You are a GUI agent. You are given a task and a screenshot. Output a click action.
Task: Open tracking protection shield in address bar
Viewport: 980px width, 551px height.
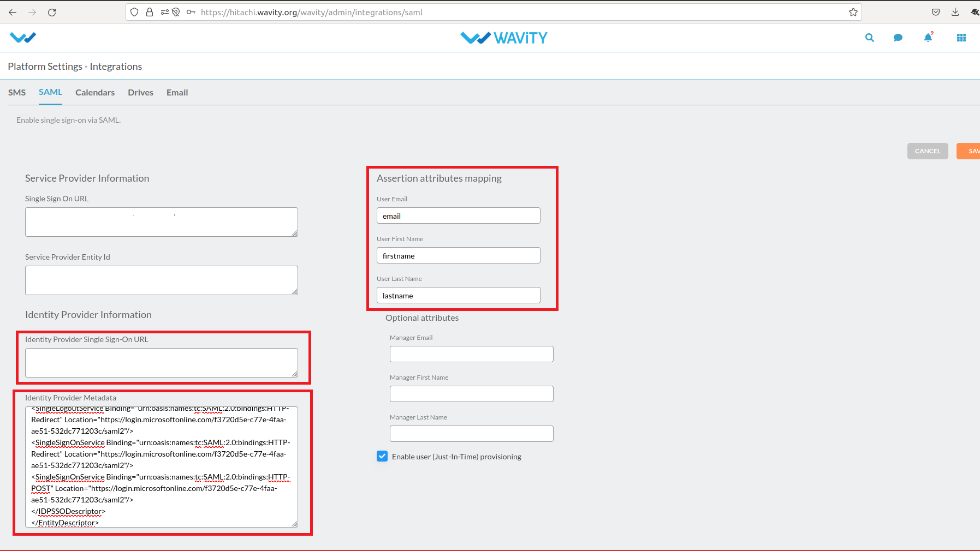point(134,12)
